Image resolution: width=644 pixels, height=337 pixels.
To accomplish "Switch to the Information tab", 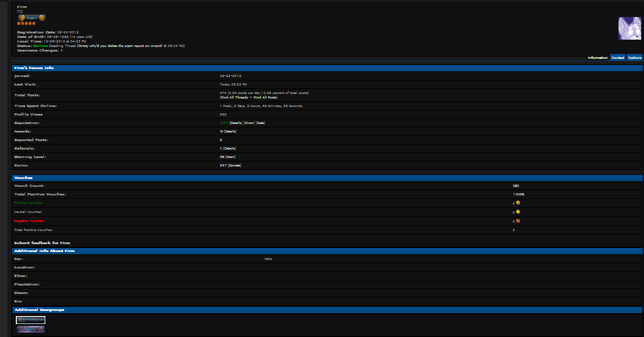I will point(598,58).
